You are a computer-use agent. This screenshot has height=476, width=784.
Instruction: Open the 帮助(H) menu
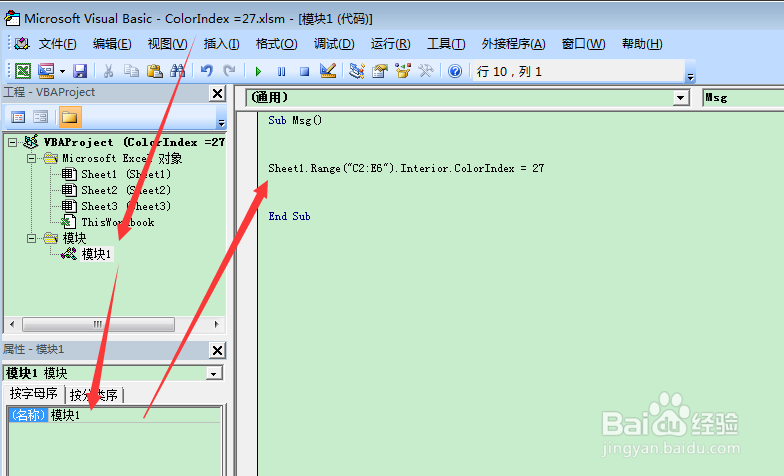pos(642,44)
